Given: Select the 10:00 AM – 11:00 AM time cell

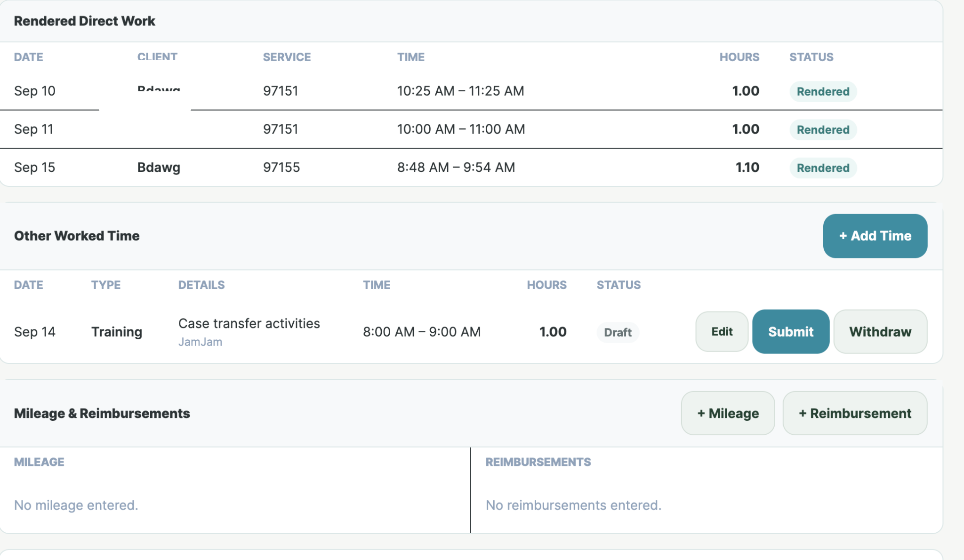Looking at the screenshot, I should coord(461,129).
